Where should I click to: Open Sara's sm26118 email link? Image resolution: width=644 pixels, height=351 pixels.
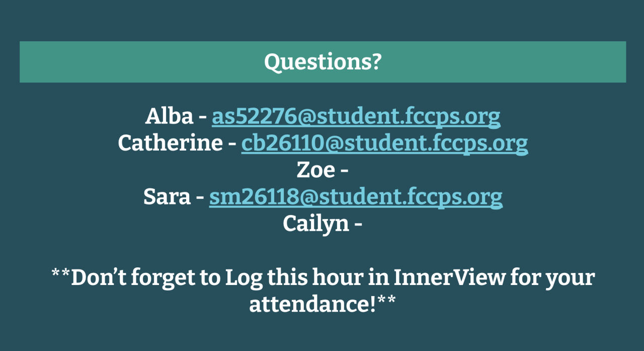click(x=356, y=197)
